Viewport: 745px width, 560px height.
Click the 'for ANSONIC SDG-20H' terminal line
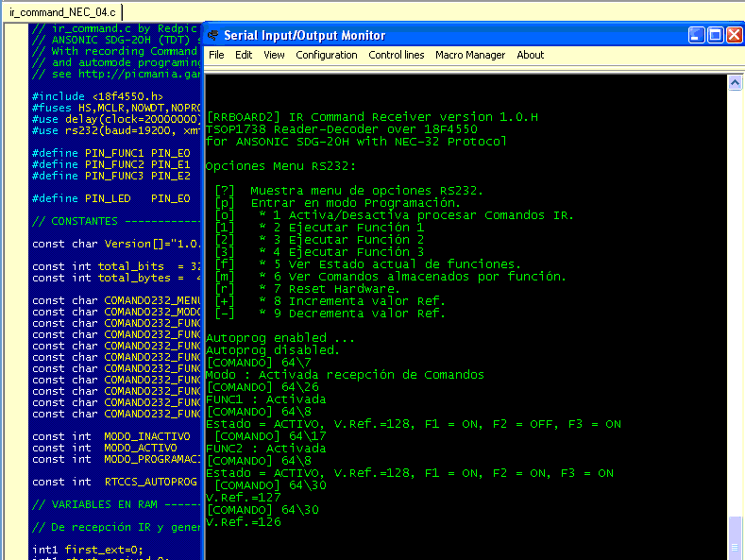click(x=356, y=142)
